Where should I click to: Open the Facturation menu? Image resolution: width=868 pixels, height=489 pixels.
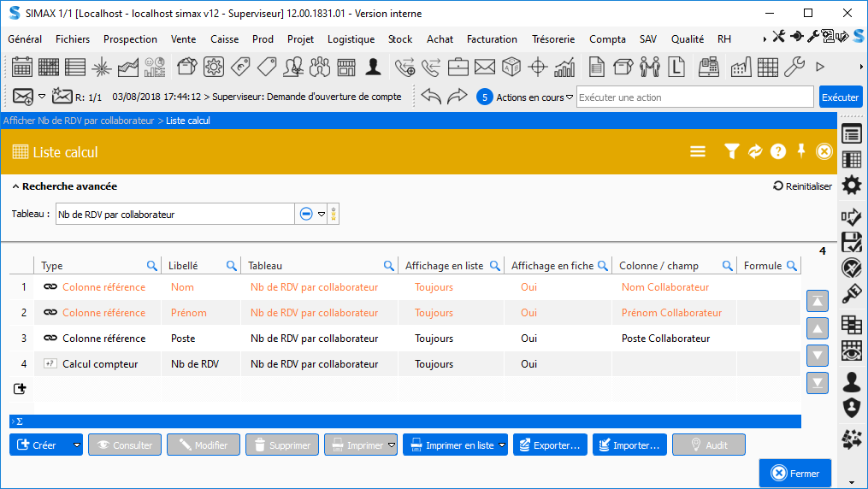point(492,38)
